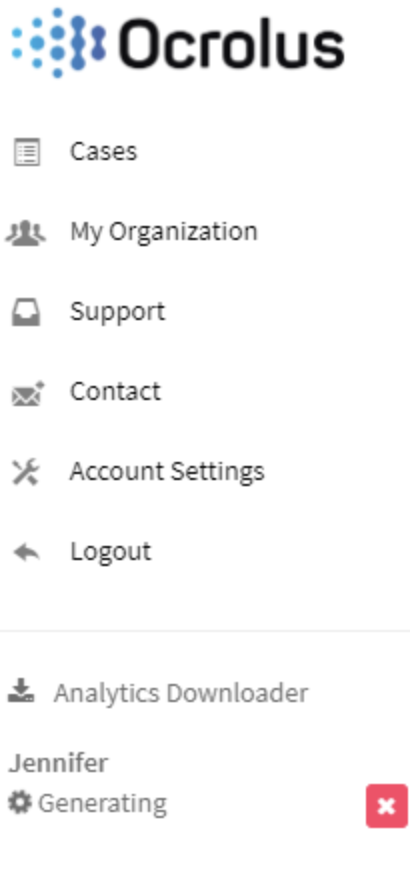Click the My Organization people icon
410x880 pixels.
point(26,232)
